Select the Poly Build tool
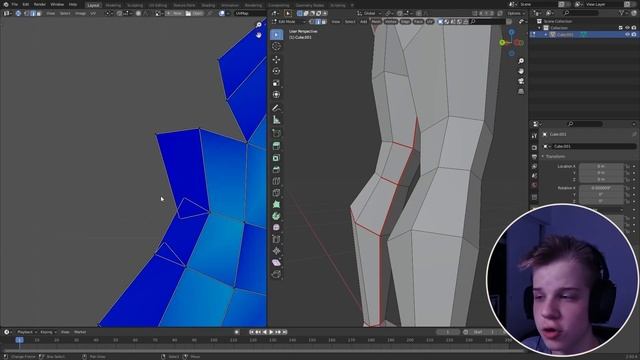This screenshot has height=360, width=640. tap(276, 204)
